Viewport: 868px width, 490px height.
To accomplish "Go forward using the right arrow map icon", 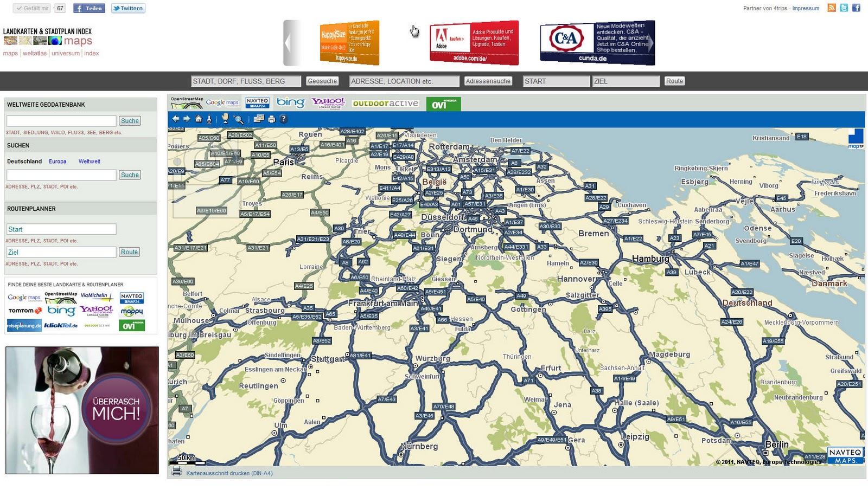I will 187,118.
